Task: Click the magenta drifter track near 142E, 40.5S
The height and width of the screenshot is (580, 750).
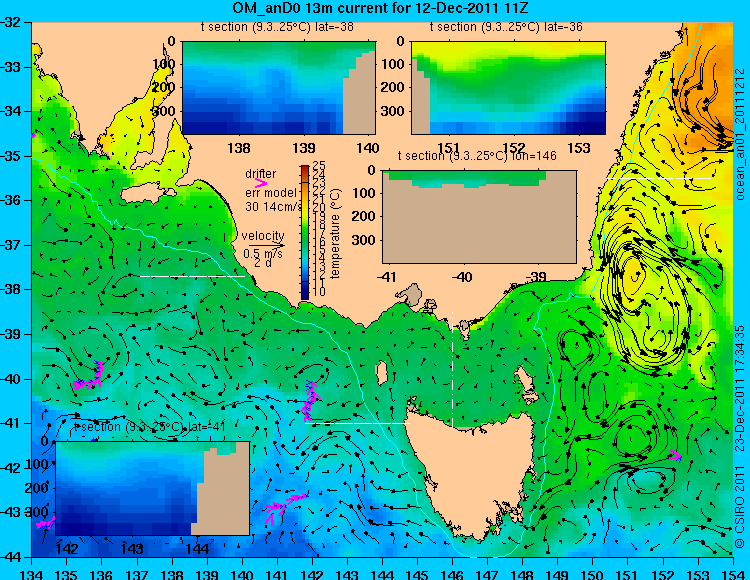Action: coord(309,401)
